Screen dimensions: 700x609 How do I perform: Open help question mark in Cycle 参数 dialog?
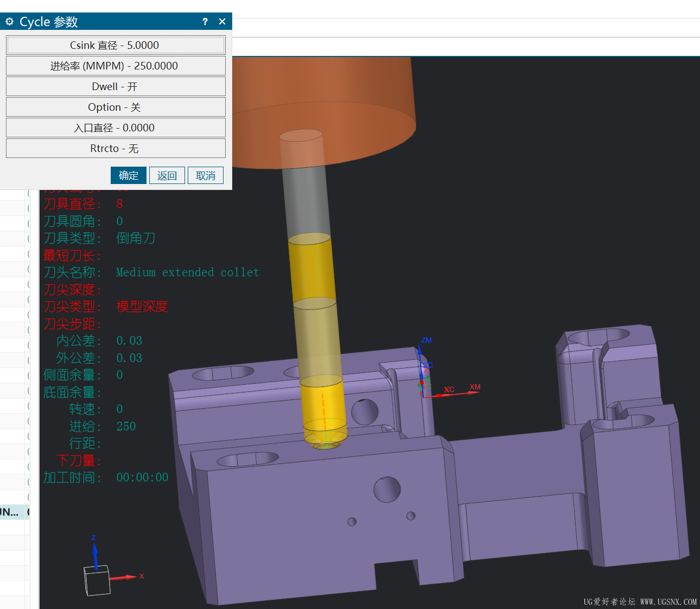pos(205,22)
